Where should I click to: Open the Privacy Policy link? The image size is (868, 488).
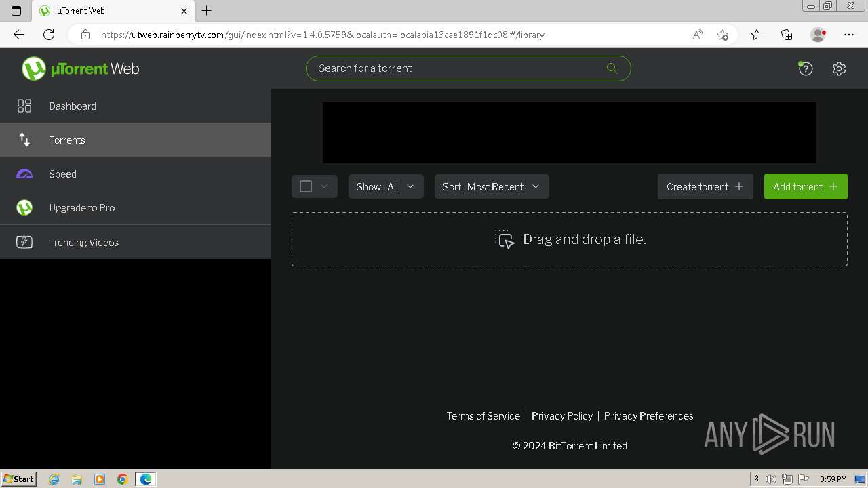562,416
